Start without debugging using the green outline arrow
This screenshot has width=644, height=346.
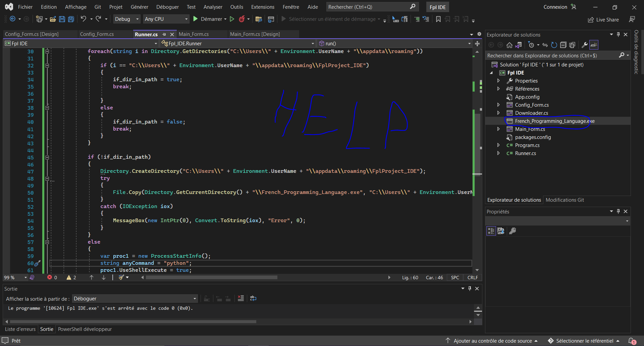point(232,19)
